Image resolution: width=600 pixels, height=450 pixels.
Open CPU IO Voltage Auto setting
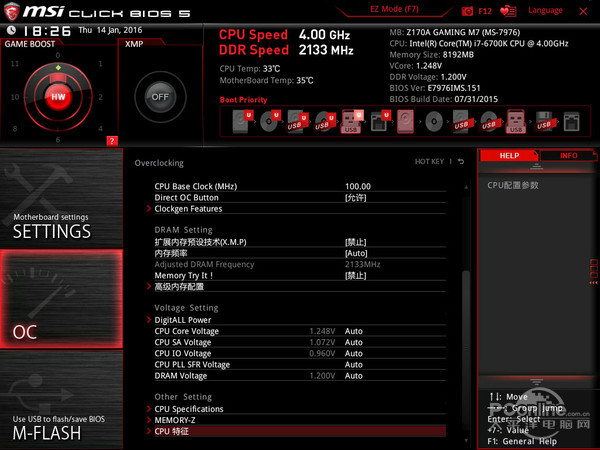coord(354,353)
